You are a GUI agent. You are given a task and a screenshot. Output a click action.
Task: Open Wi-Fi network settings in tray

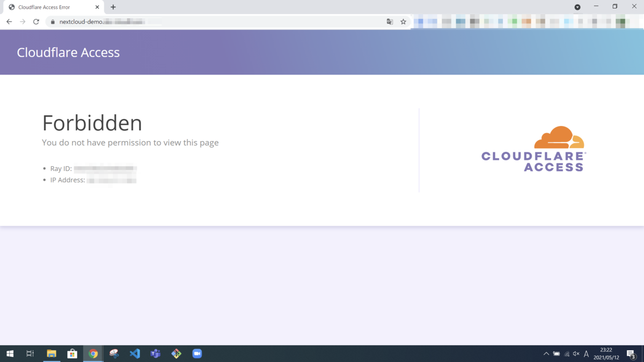pos(567,354)
